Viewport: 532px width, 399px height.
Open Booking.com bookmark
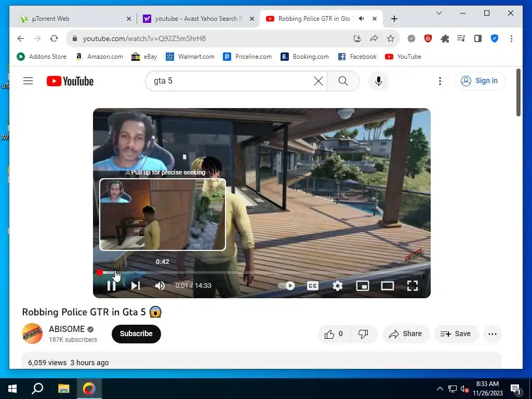pos(304,57)
